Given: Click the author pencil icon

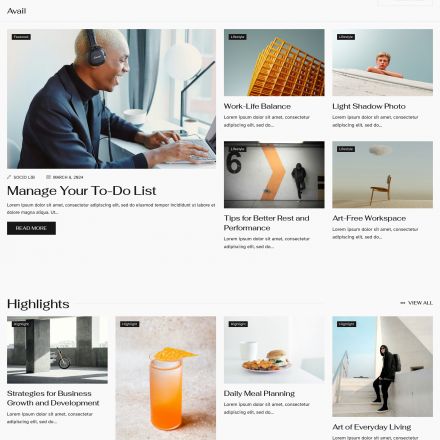Looking at the screenshot, I should coord(9,177).
